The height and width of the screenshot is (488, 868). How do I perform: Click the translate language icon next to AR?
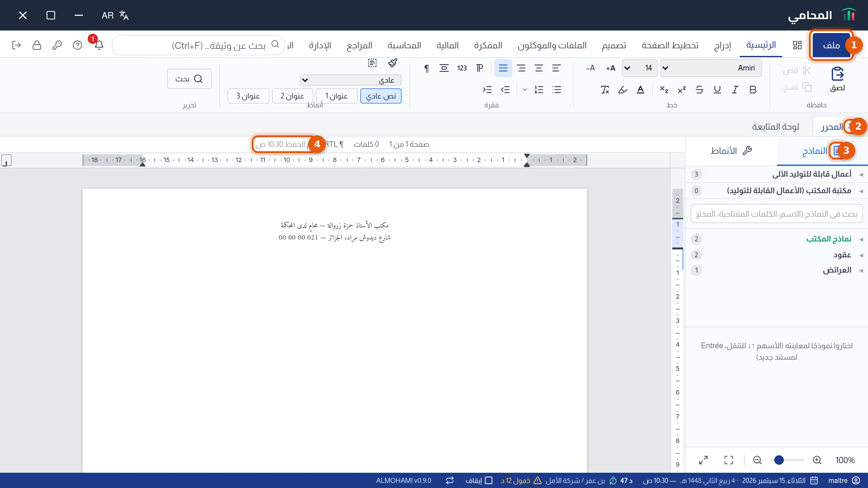coord(124,15)
